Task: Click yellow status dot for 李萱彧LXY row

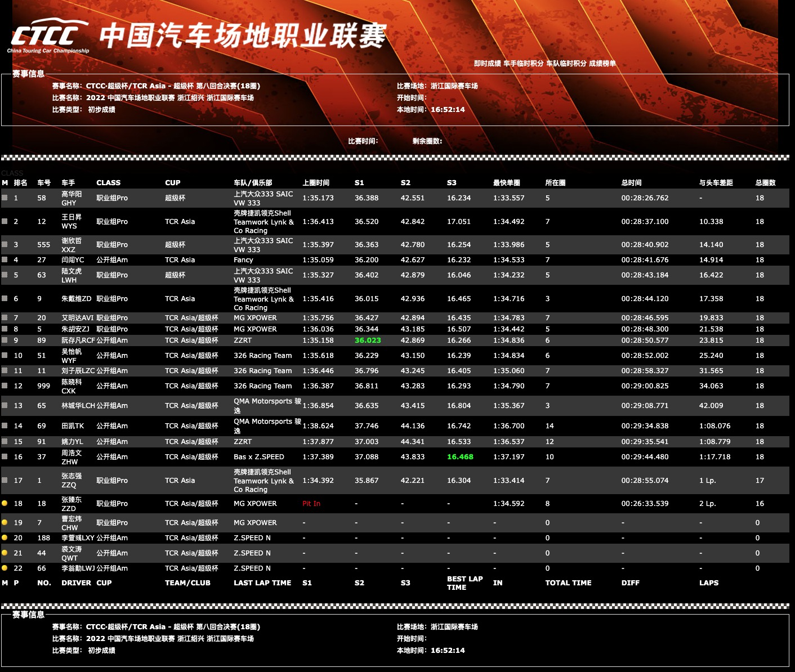Action: [5, 538]
